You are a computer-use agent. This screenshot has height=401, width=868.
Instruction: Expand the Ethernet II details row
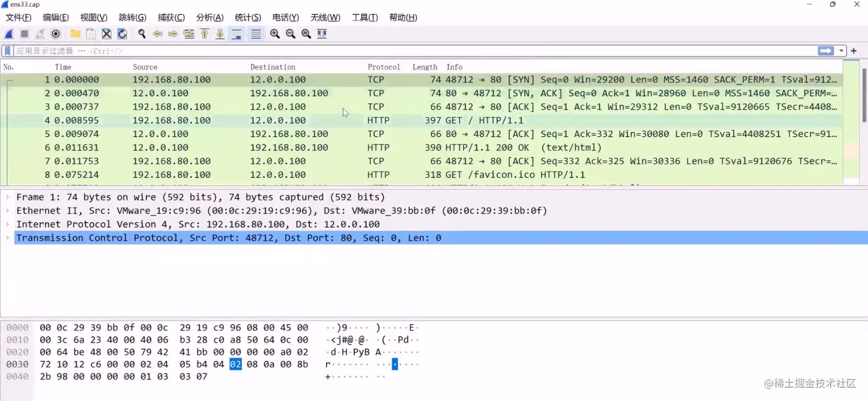[x=7, y=211]
